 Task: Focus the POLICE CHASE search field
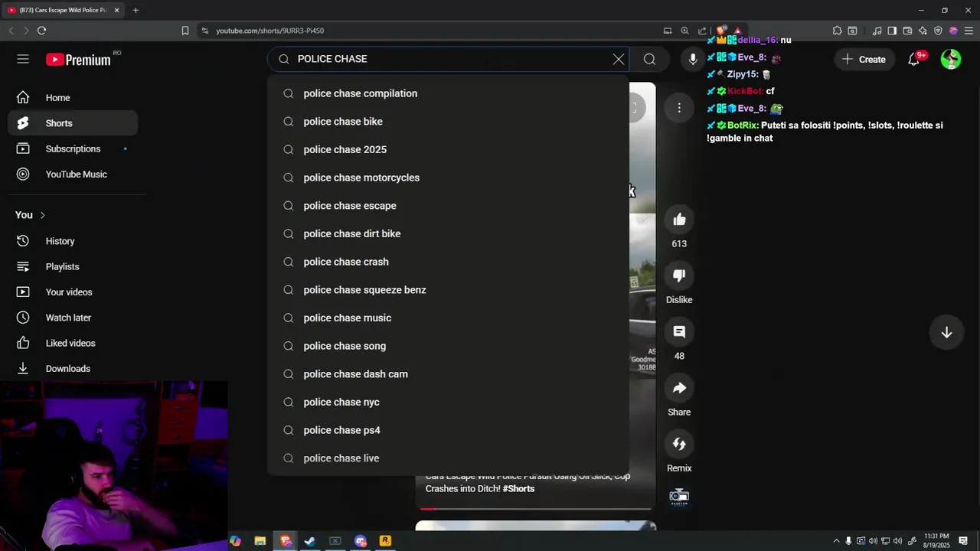(448, 59)
